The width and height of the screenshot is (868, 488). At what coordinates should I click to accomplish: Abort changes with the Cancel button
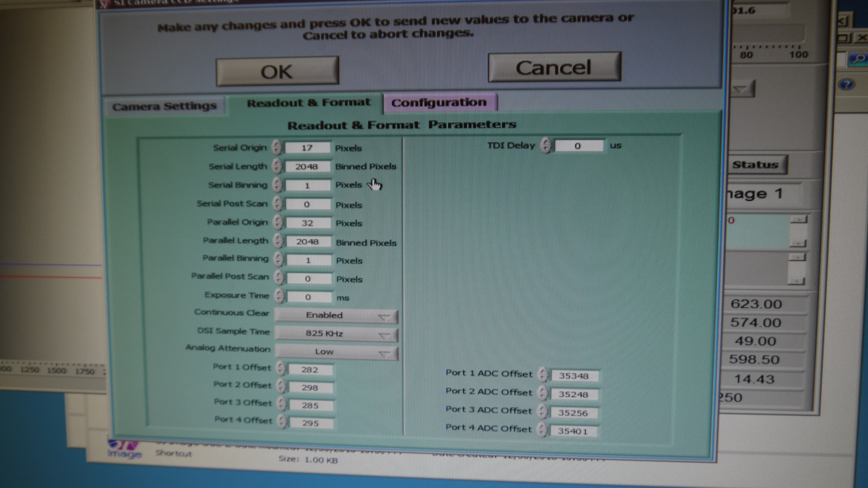(555, 67)
